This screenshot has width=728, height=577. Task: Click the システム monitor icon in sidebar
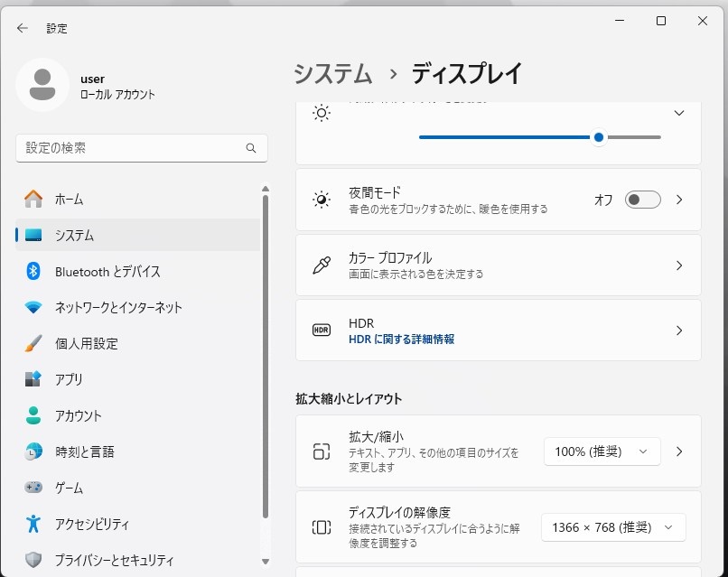click(33, 235)
